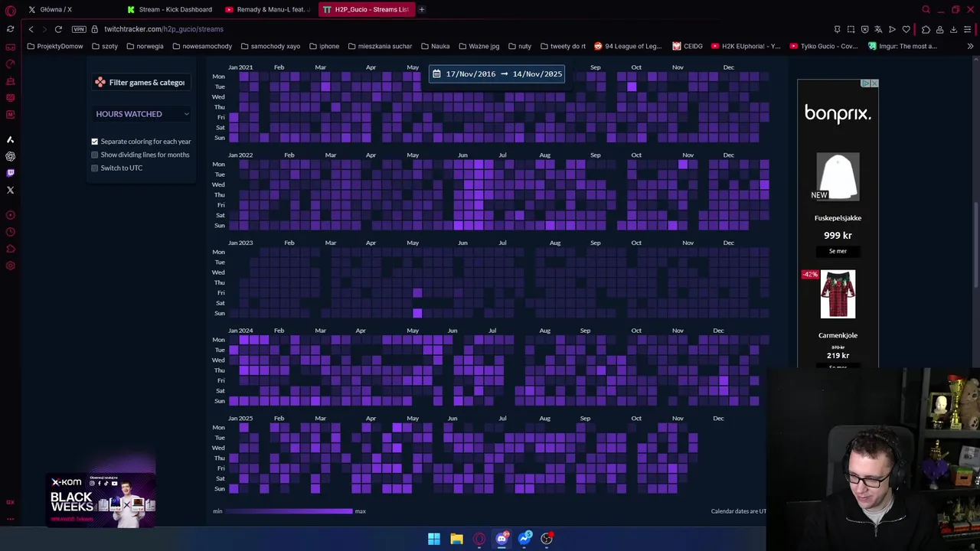Viewport: 980px width, 551px height.
Task: Expand the HOURS WATCHED dropdown
Action: pyautogui.click(x=142, y=114)
